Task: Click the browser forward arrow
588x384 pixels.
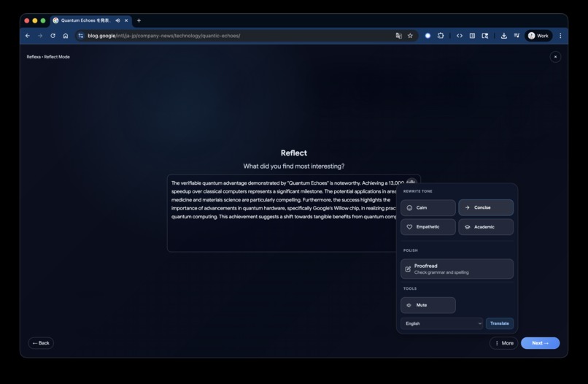Action: pyautogui.click(x=40, y=36)
